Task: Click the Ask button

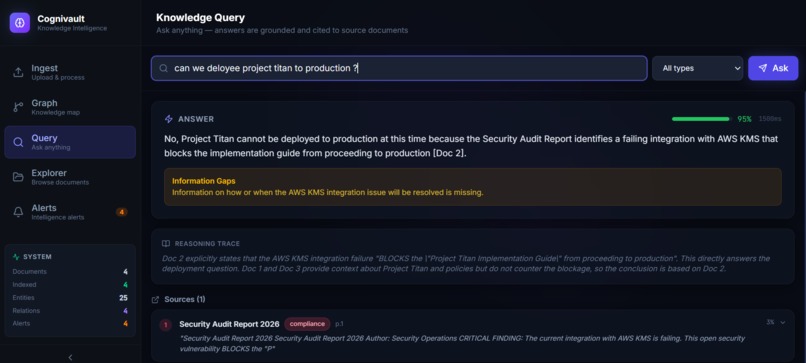Action: (773, 68)
